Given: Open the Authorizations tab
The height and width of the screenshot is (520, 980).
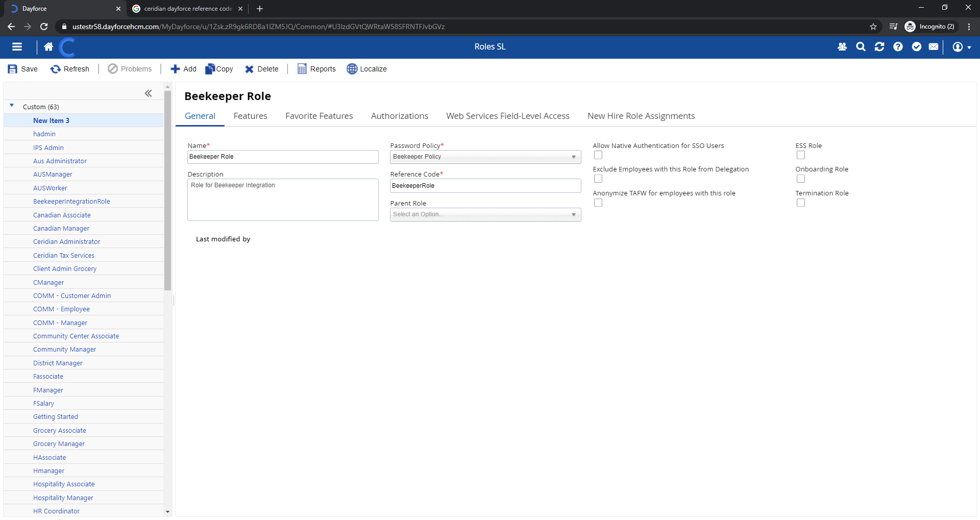Looking at the screenshot, I should click(400, 116).
